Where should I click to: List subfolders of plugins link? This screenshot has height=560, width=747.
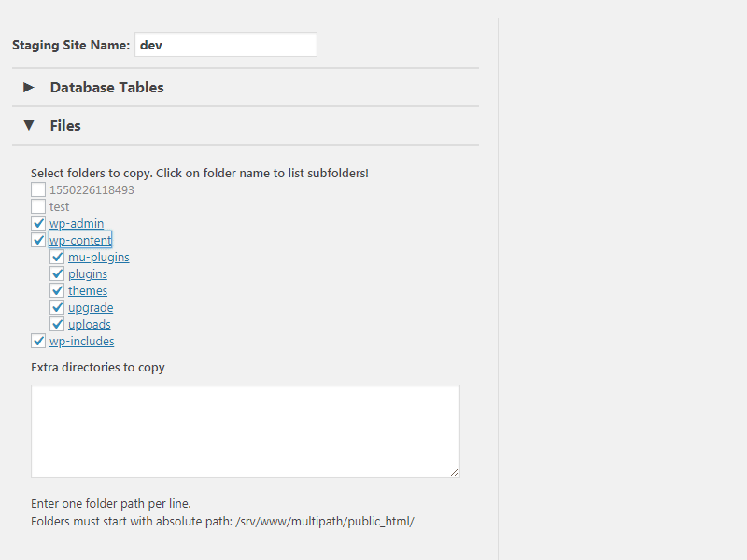tap(88, 273)
